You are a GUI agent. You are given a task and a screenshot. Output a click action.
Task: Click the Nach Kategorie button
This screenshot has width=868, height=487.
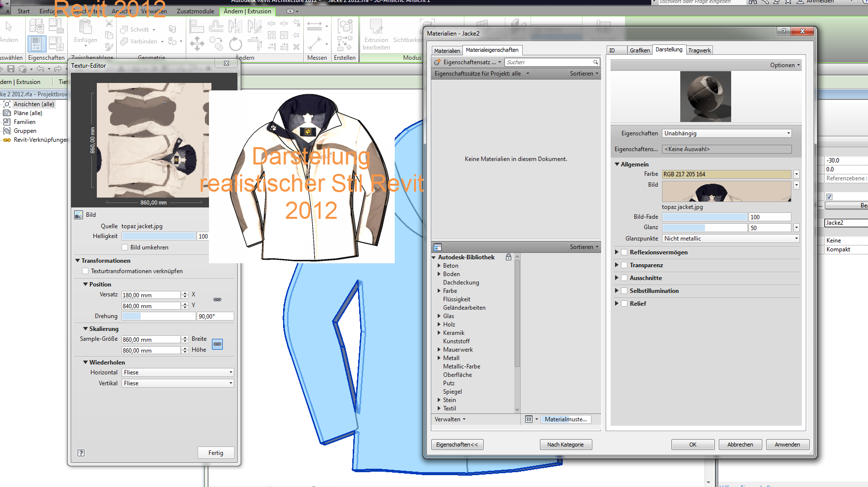[566, 445]
